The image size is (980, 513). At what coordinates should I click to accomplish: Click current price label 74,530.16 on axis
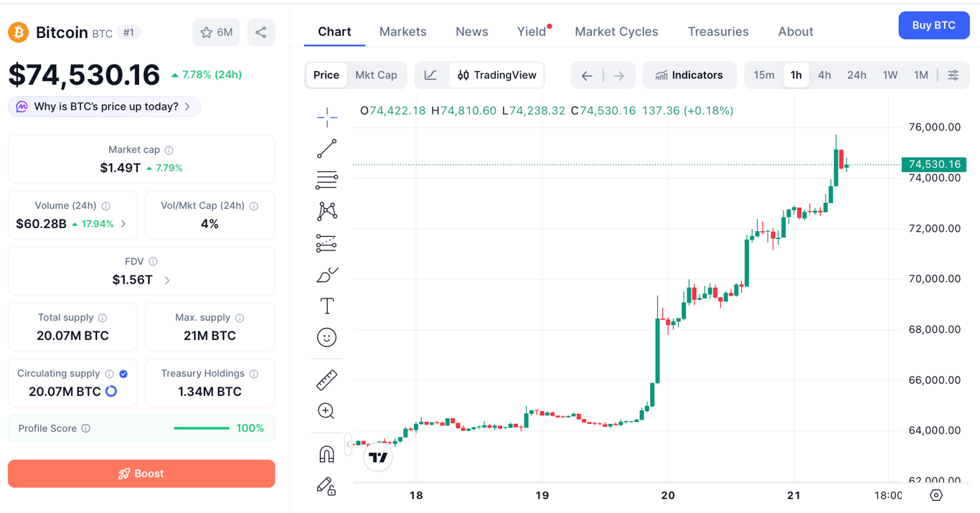tap(934, 164)
